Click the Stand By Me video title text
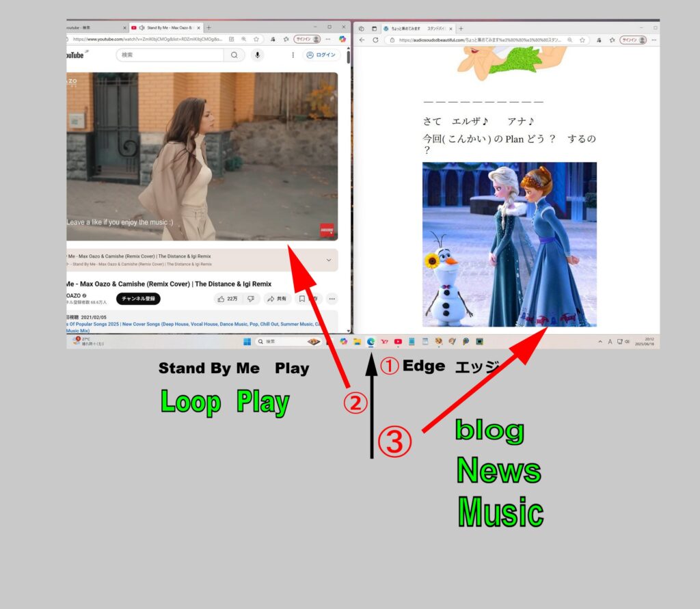The height and width of the screenshot is (609, 700). click(x=169, y=284)
